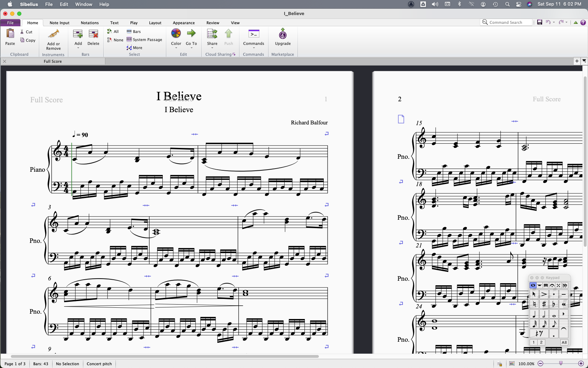
Task: Open new tab with plus button
Action: [x=577, y=61]
